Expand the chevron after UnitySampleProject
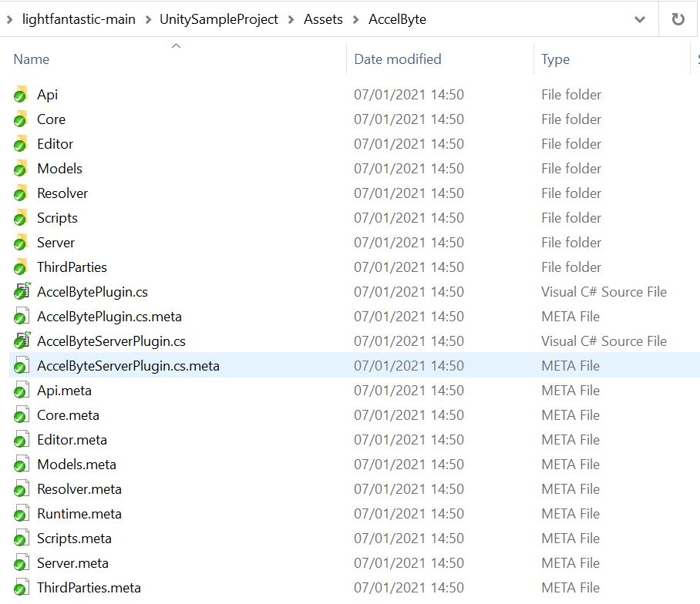Screen dimensions: 700x604 click(x=291, y=19)
